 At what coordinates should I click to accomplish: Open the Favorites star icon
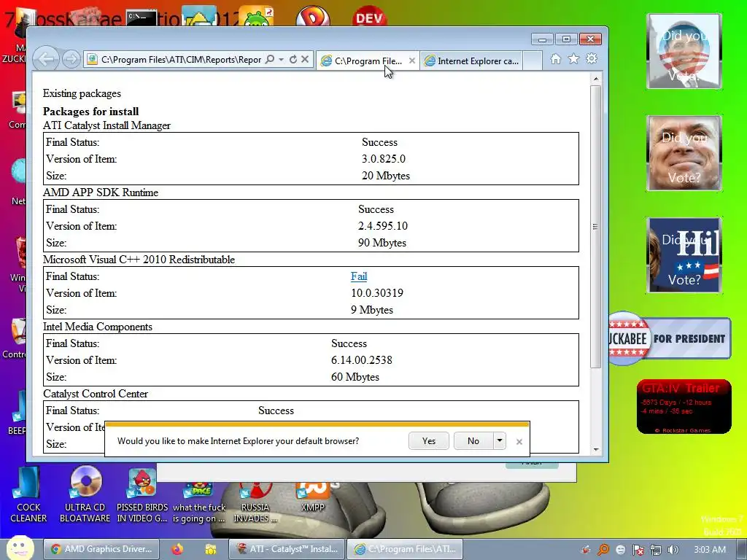click(x=573, y=58)
